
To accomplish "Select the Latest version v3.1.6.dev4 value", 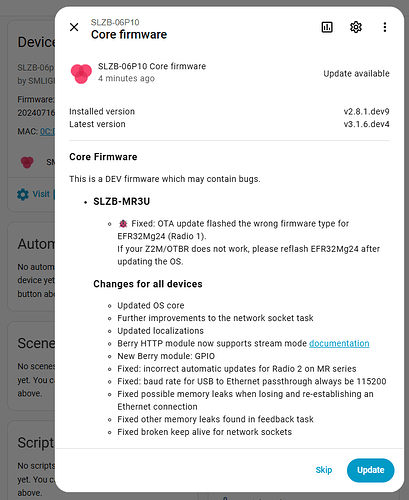I will [366, 124].
